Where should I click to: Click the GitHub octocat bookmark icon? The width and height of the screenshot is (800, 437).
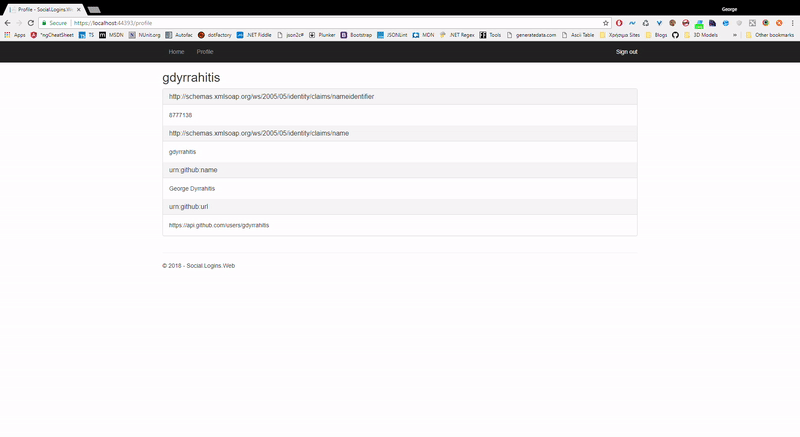[x=675, y=35]
